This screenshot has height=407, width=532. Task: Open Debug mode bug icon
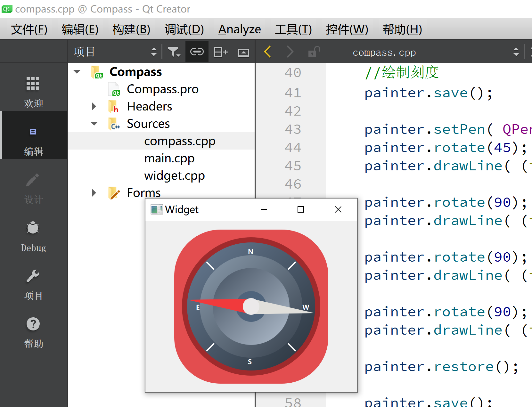tap(33, 228)
